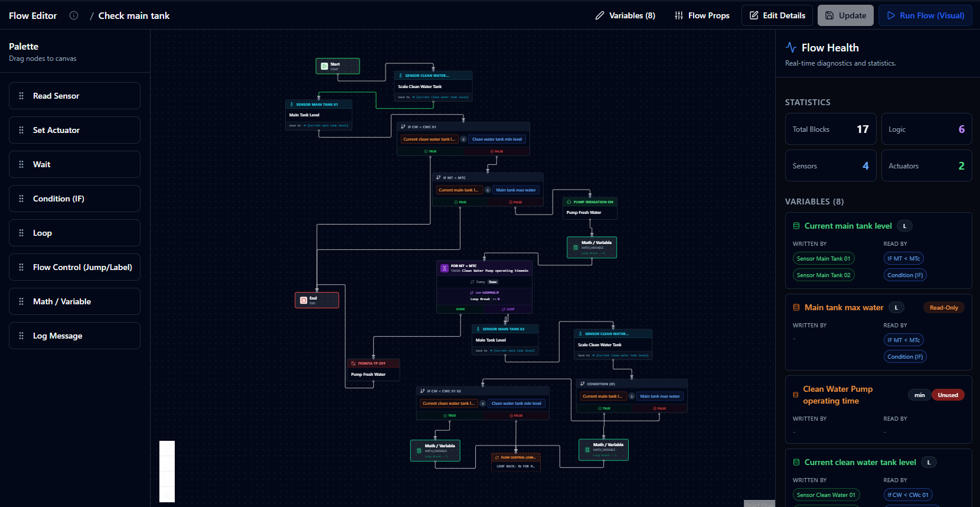Click the play icon on the Start node
The image size is (980, 507).
324,66
